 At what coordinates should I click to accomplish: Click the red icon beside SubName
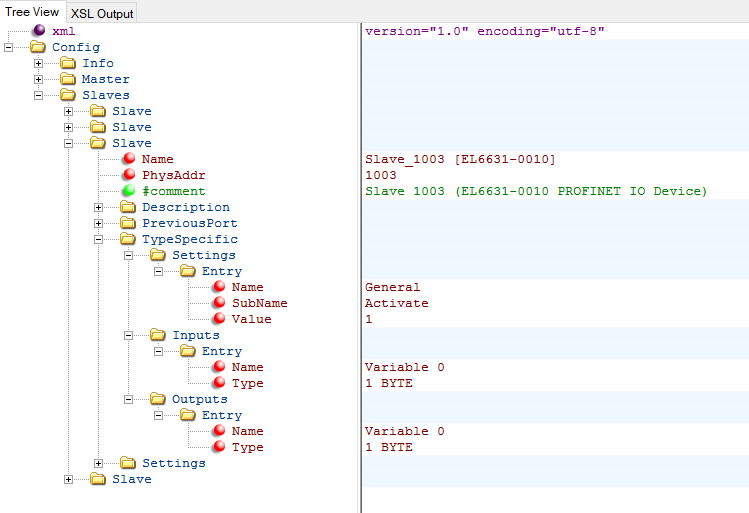point(218,303)
